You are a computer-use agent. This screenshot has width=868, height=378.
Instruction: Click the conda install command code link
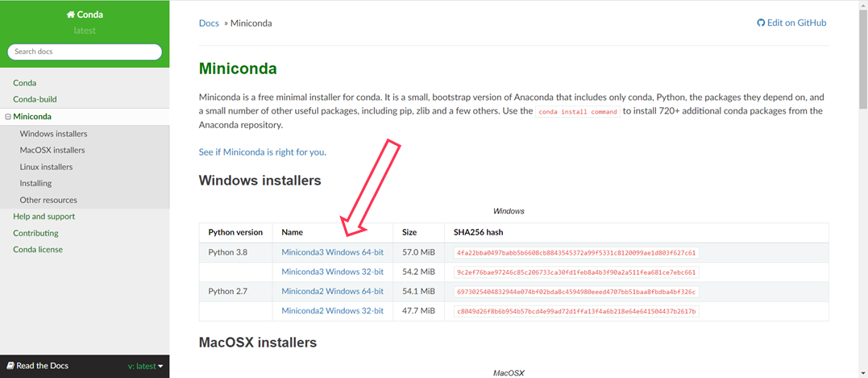(577, 112)
